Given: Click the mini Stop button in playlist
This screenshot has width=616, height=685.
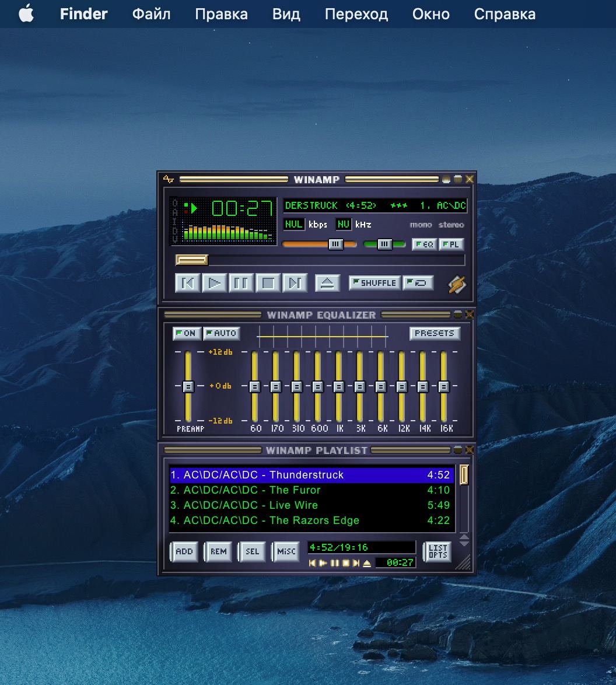Looking at the screenshot, I should point(346,563).
